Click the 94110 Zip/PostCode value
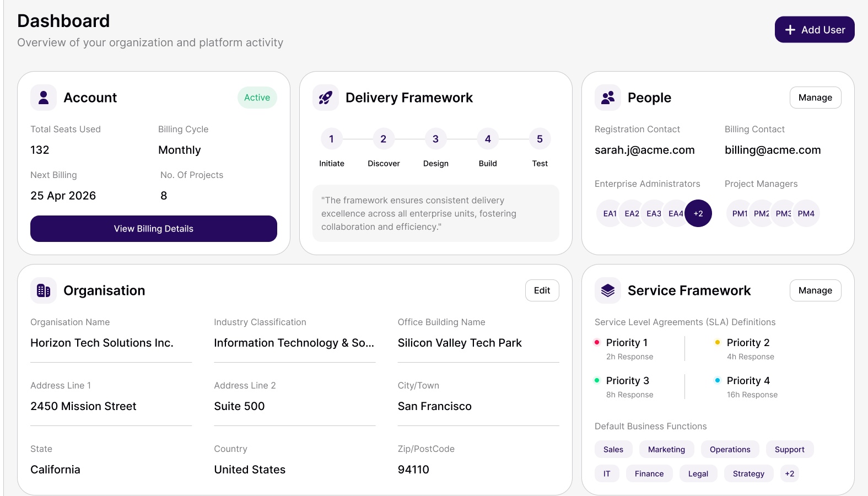The width and height of the screenshot is (868, 496). [x=413, y=470]
